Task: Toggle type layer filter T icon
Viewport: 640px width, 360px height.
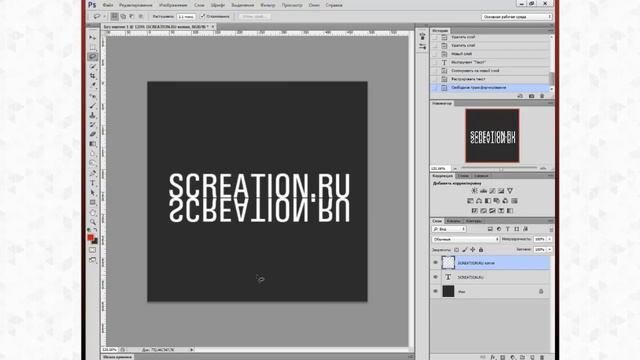Action: [x=508, y=229]
